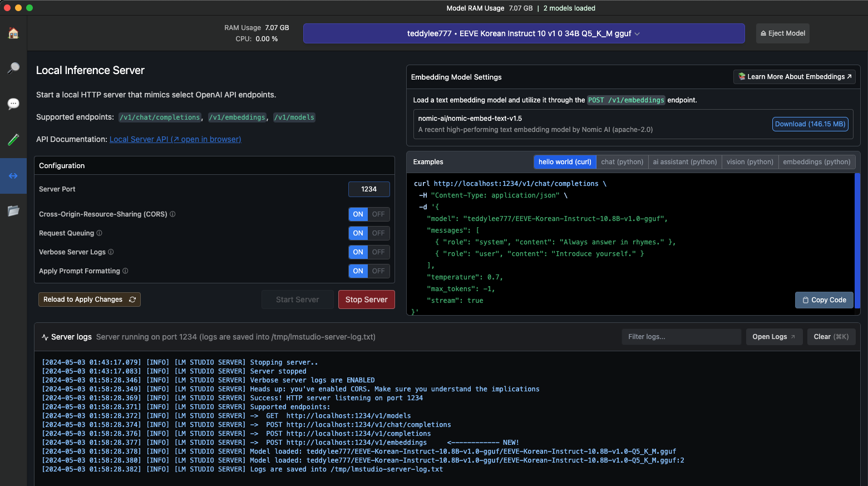
Task: Click the Open Logs button
Action: 774,337
